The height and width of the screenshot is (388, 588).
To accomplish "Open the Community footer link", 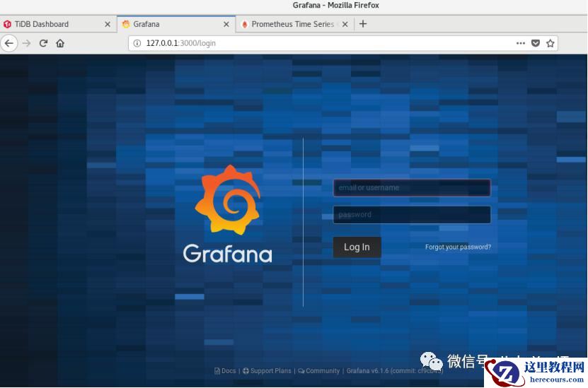I will 318,371.
